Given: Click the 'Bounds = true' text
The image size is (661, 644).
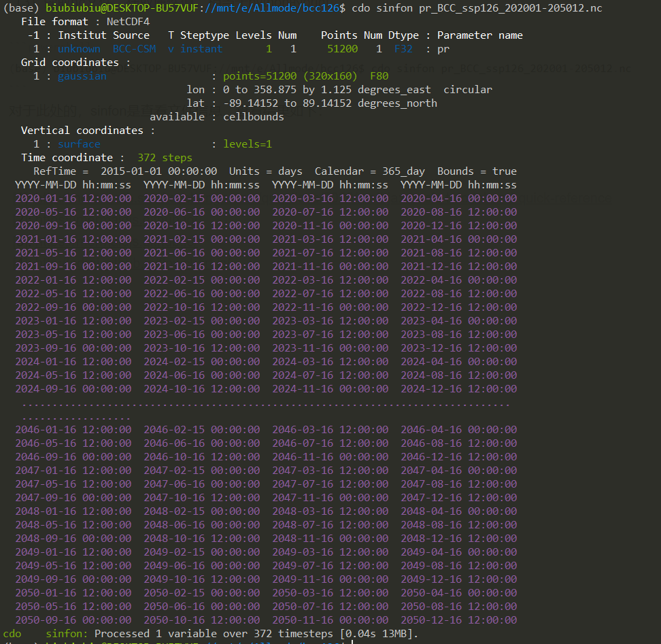Looking at the screenshot, I should click(477, 171).
